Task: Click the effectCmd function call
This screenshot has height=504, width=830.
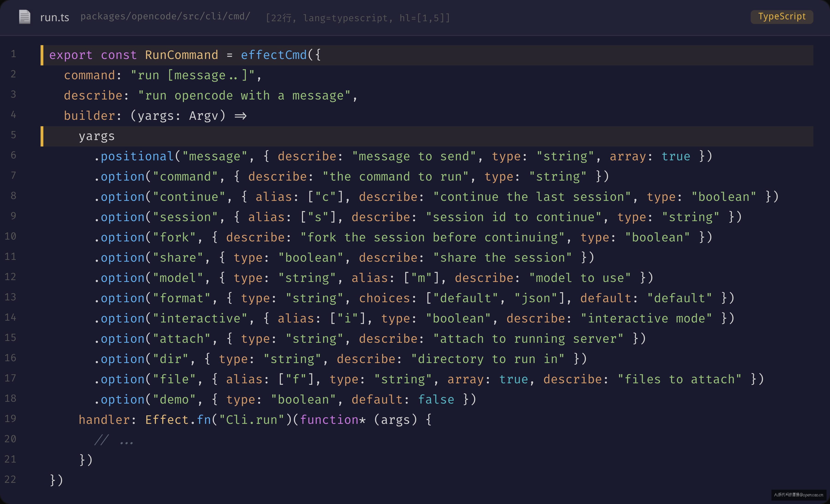Action: (274, 55)
